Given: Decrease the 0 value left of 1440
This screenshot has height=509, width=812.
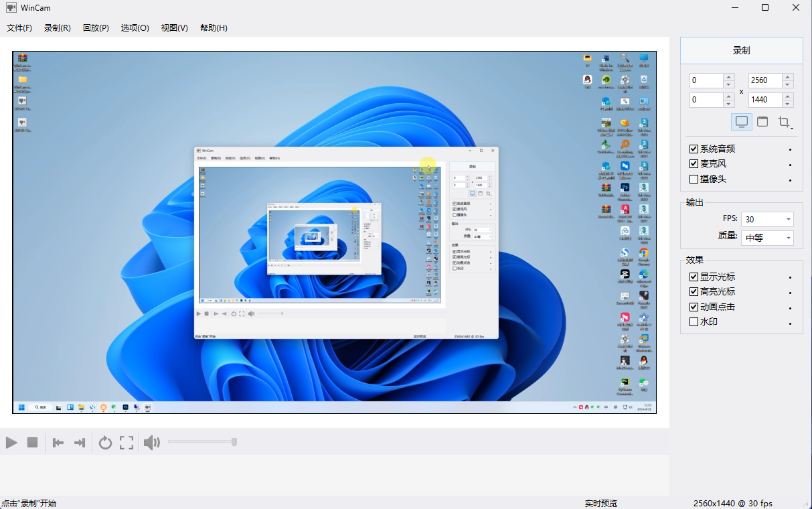Looking at the screenshot, I should pyautogui.click(x=729, y=104).
